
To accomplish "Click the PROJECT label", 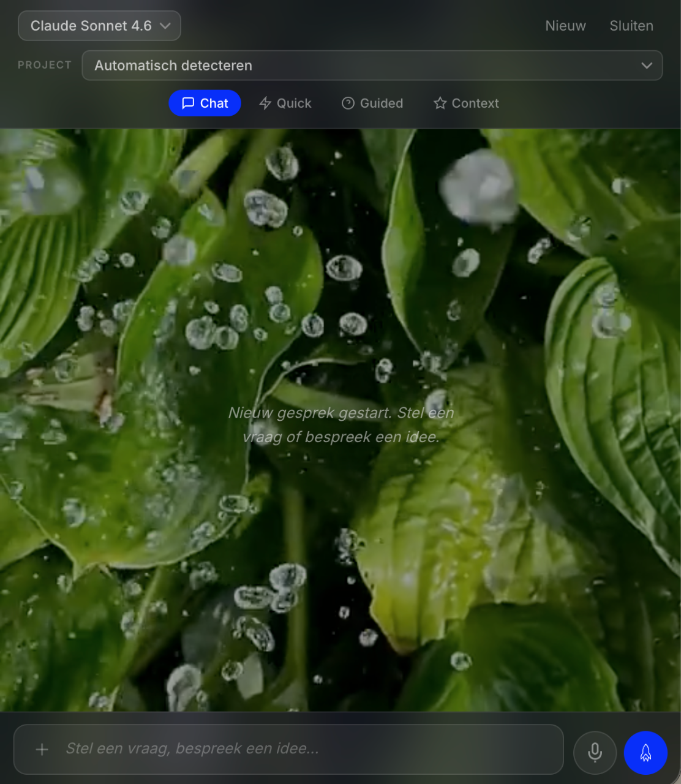I will click(x=45, y=65).
